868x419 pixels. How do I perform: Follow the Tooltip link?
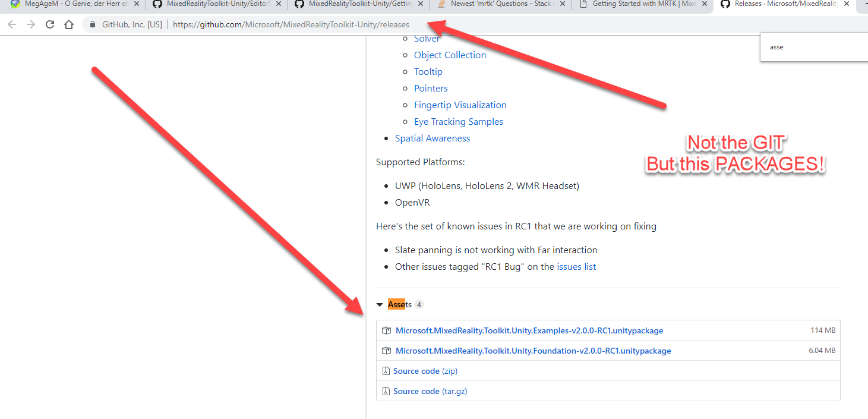coord(428,72)
